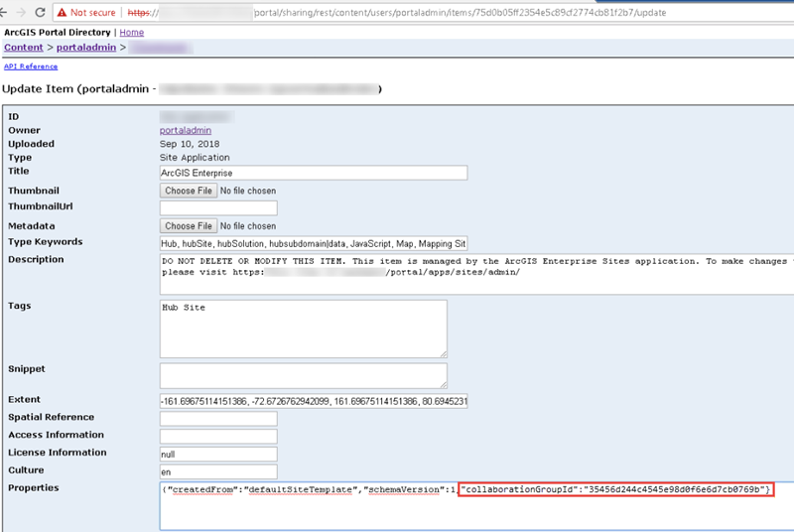This screenshot has height=532, width=794.
Task: Open the portaladmin breadcrumb link
Action: [x=86, y=47]
